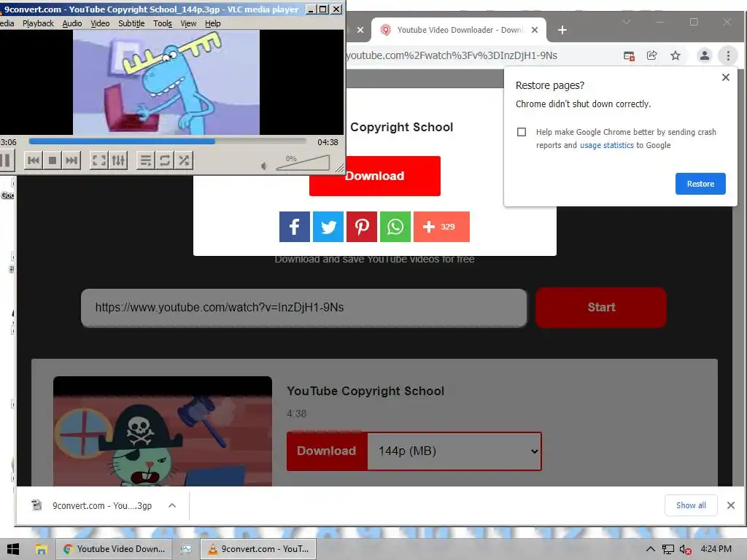Viewport: 747px width, 560px height.
Task: Open Chrome profile icon
Action: point(704,55)
